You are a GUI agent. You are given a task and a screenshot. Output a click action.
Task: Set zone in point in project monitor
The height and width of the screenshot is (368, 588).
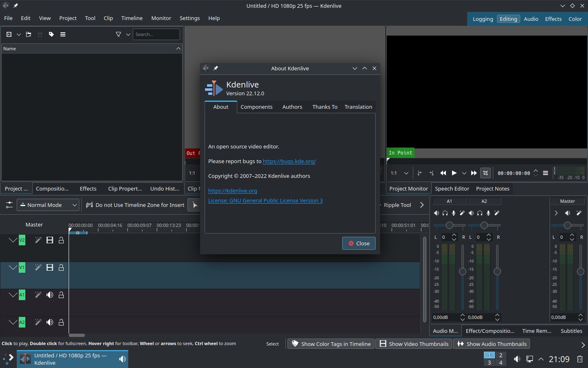click(420, 173)
